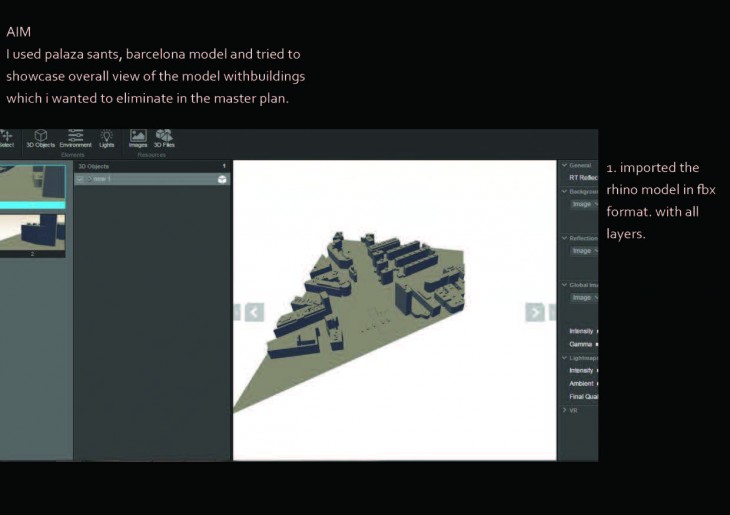Viewport: 730px width, 515px height.
Task: Collapse the Background section
Action: tap(564, 190)
